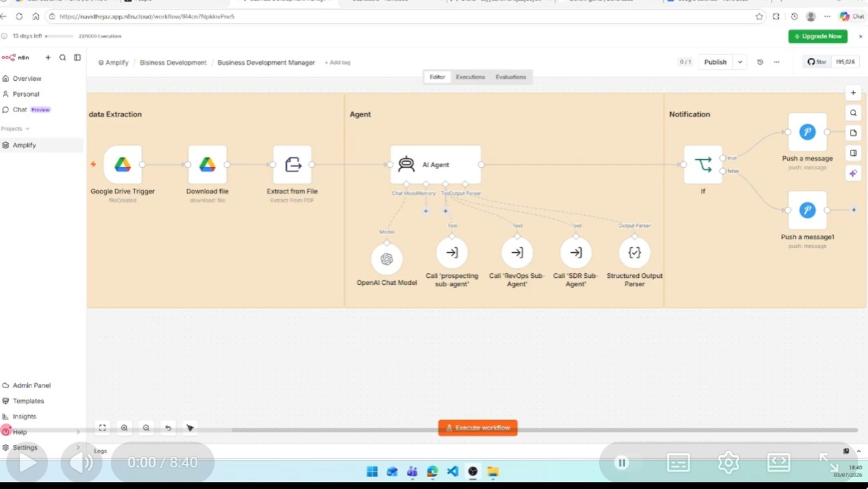Open the Push a message node
This screenshot has width=868, height=489.
click(807, 132)
